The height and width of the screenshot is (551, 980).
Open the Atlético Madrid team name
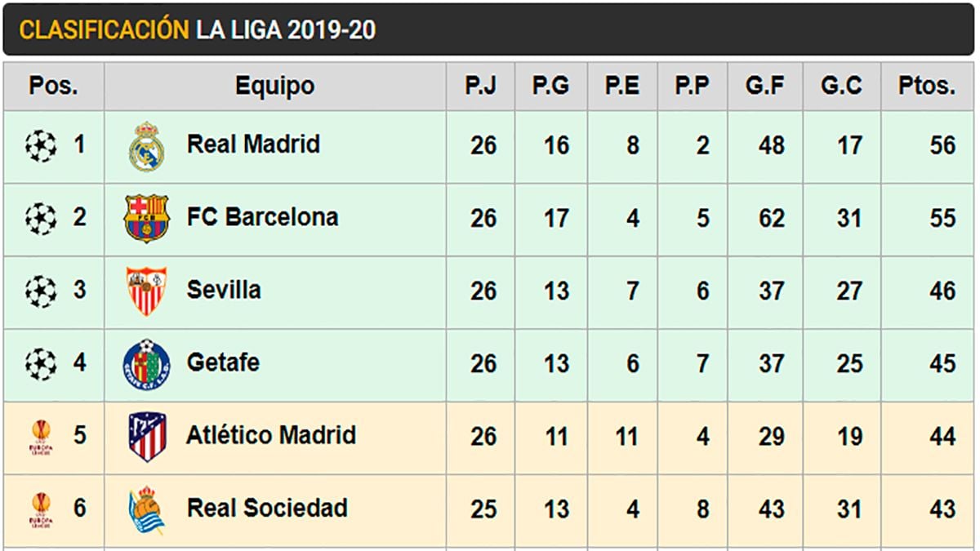[x=271, y=436]
